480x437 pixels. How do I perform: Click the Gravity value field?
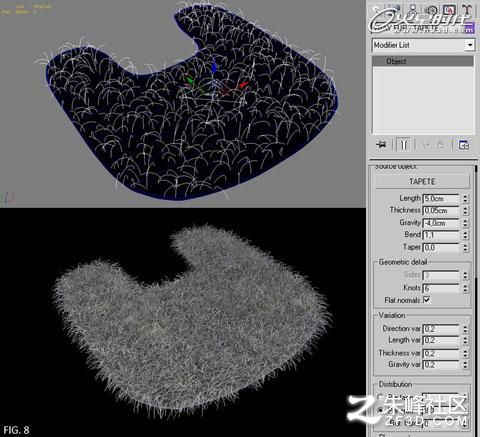pos(441,223)
